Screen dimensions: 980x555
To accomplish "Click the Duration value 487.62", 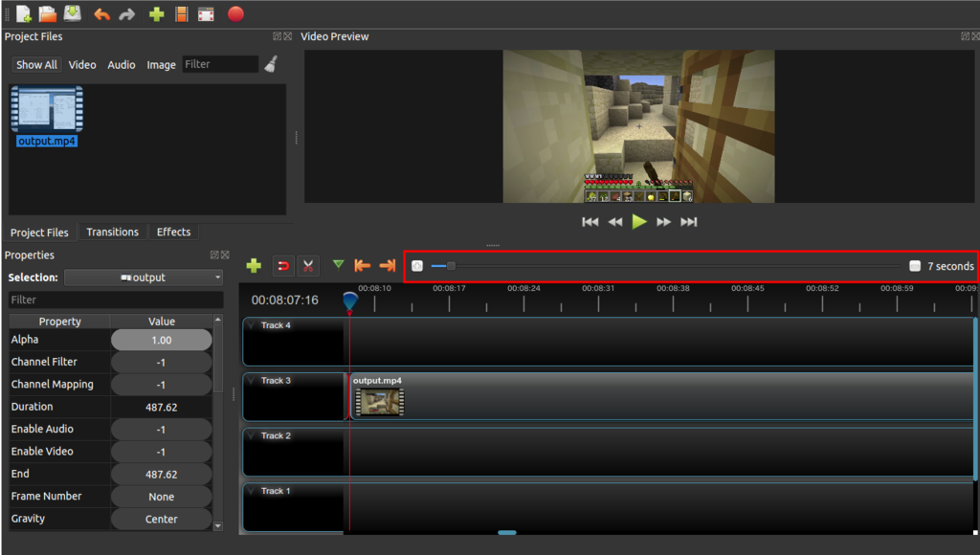I will click(161, 408).
